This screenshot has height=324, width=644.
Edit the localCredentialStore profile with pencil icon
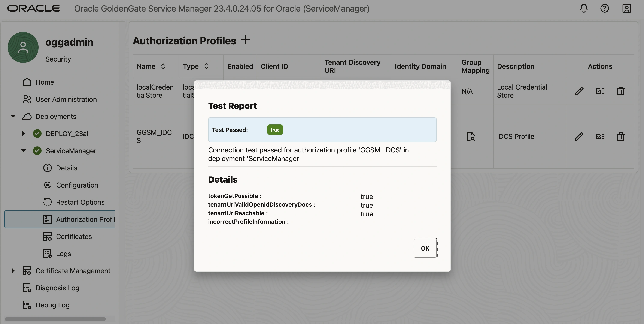pos(579,91)
